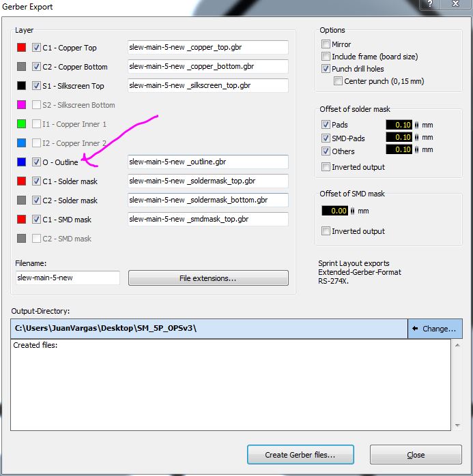Screen dimensions: 473x476
Task: Edit the copper_bottom.gbr filename field
Action: (207, 66)
